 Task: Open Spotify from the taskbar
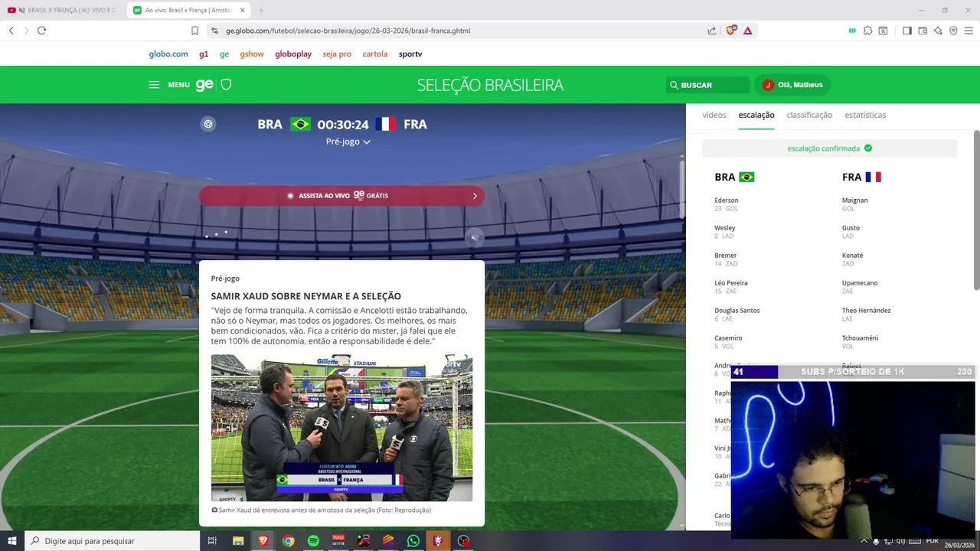pyautogui.click(x=313, y=541)
